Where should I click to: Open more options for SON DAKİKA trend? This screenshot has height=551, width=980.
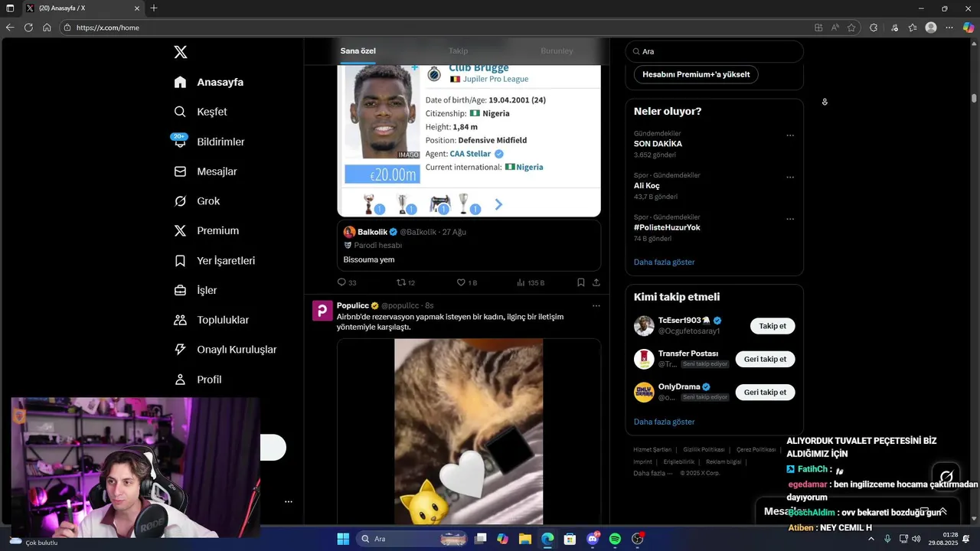tap(790, 135)
